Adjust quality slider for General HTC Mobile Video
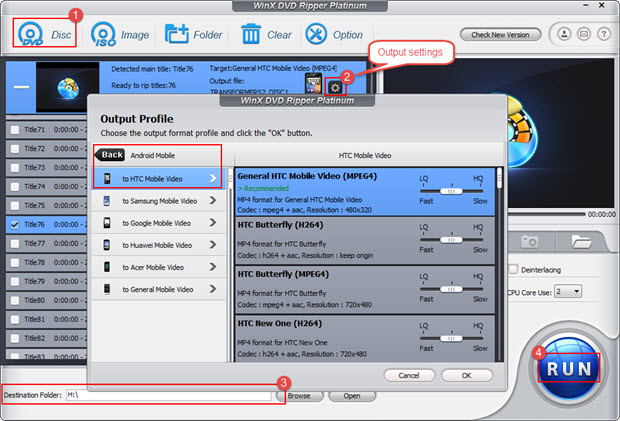Screen dimensions: 620x421 451,191
